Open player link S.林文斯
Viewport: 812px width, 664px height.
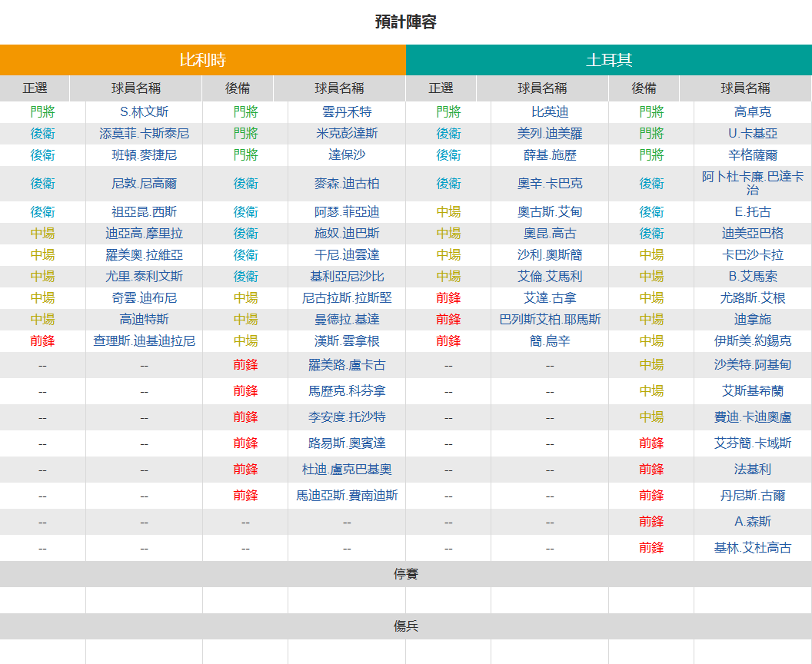coord(144,111)
